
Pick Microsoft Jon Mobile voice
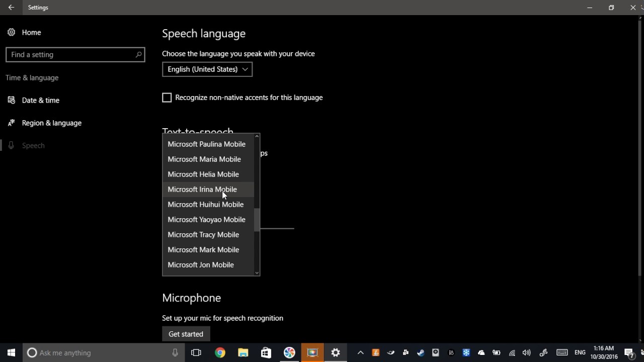(x=208, y=265)
